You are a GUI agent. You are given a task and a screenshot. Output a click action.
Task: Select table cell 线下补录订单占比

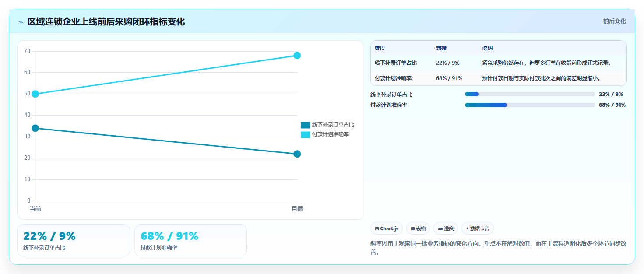point(396,63)
